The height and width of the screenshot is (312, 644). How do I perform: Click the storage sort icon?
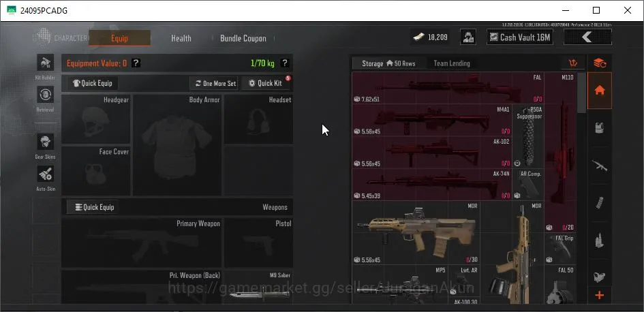(x=573, y=63)
